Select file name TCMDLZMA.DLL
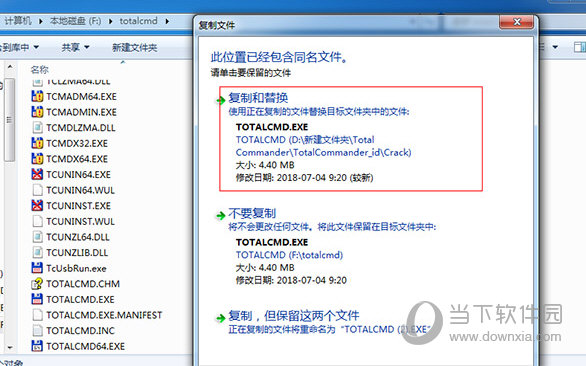Viewport: 586px width, 366px height. click(x=81, y=128)
